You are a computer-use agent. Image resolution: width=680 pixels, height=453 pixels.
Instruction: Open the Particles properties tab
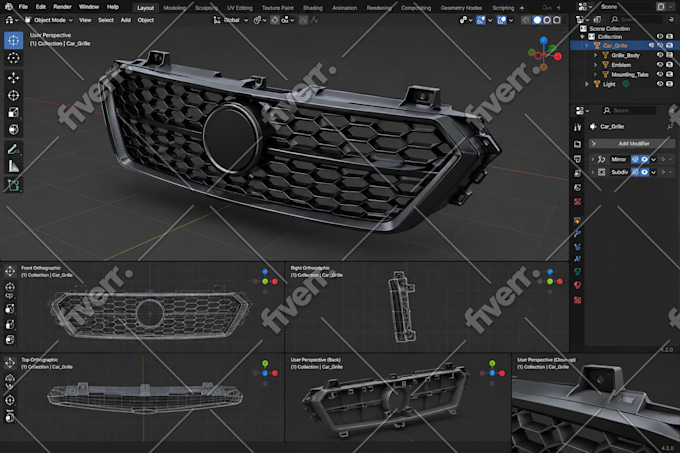pyautogui.click(x=577, y=247)
